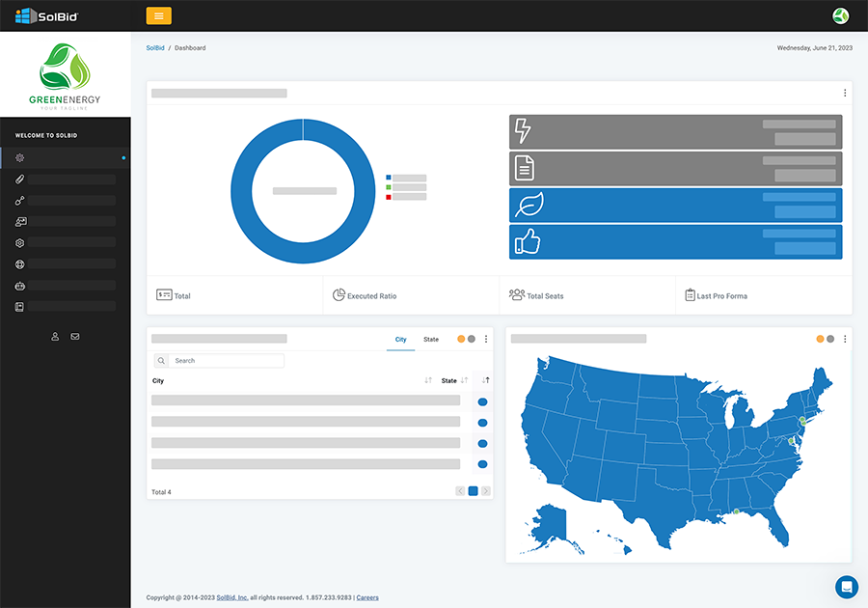Toggle the orange dot on the map panel

820,340
